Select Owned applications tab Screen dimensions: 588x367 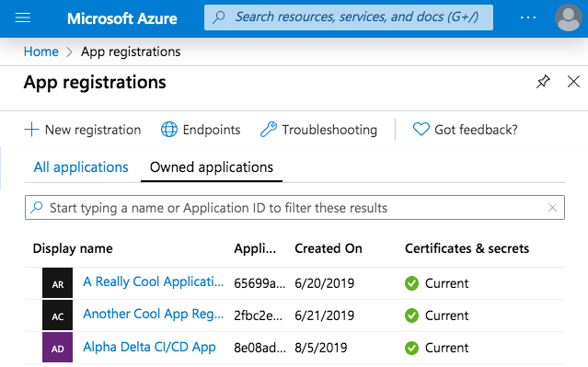pos(212,167)
